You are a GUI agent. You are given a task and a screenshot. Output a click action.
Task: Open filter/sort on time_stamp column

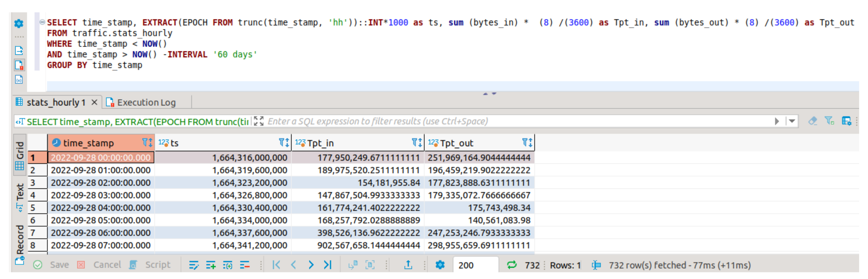147,143
